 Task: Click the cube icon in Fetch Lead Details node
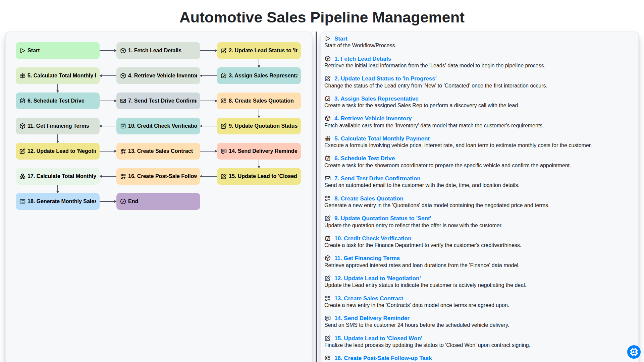click(x=123, y=51)
